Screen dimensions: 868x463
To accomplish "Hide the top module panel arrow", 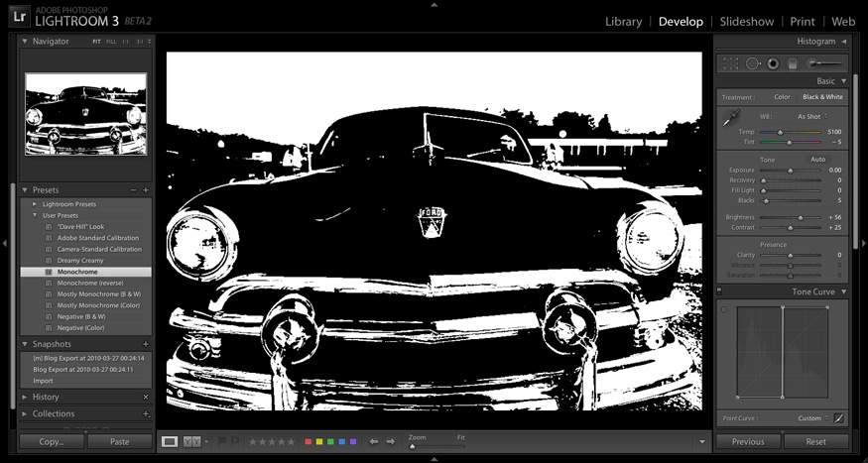I will (434, 4).
